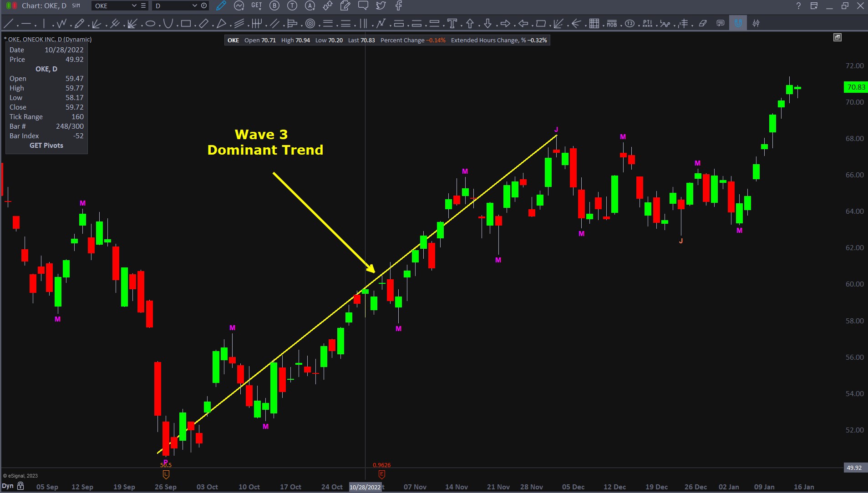This screenshot has width=868, height=493.
Task: Select the up arrow marker tool
Action: (470, 23)
